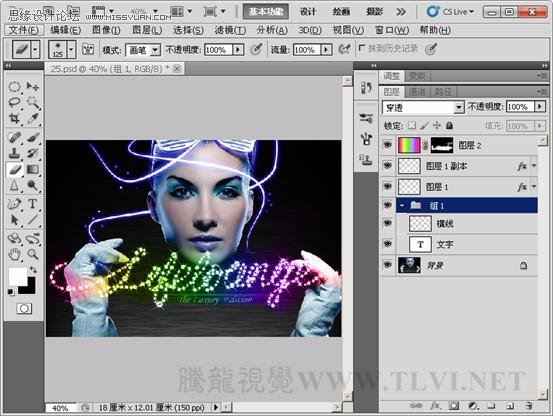Collapse the 组 1 group triangle
The height and width of the screenshot is (416, 553).
[x=402, y=206]
